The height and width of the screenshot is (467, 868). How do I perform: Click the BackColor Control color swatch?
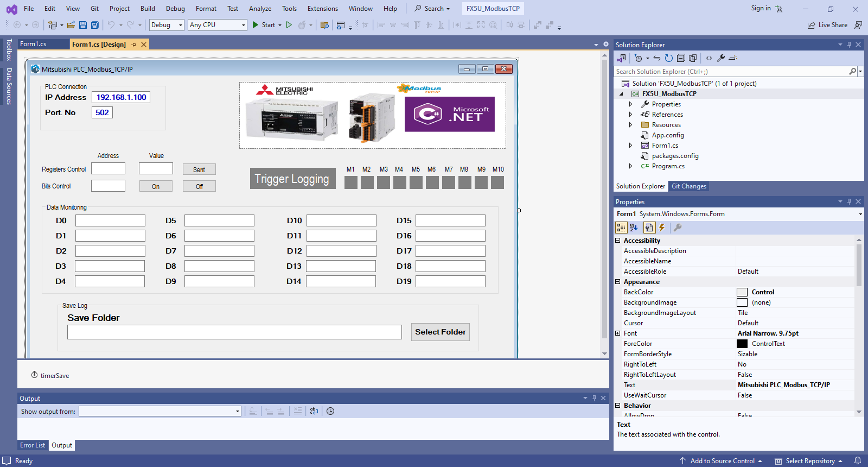742,292
